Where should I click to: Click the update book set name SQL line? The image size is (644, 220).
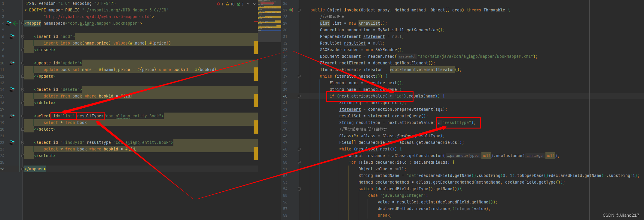130,70
